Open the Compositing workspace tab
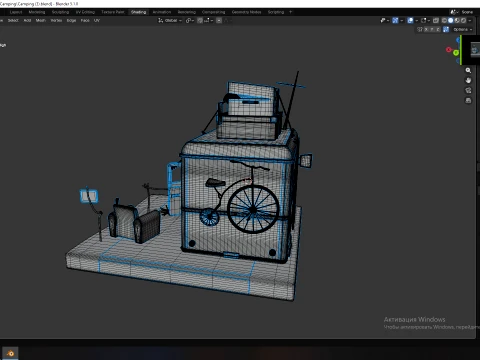This screenshot has width=480, height=360. click(x=214, y=12)
